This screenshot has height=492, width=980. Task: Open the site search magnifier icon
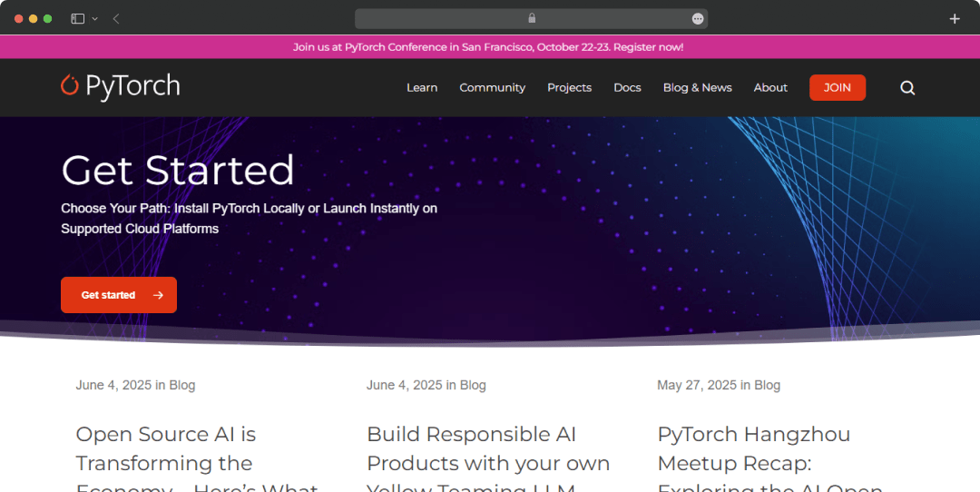point(907,88)
